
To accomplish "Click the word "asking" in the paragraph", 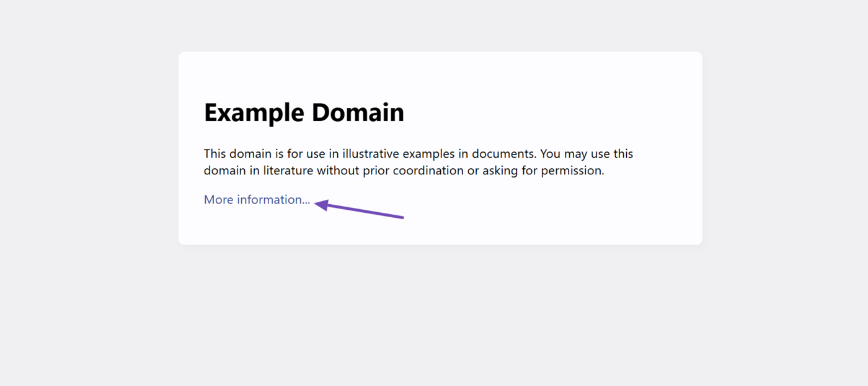I will point(500,171).
